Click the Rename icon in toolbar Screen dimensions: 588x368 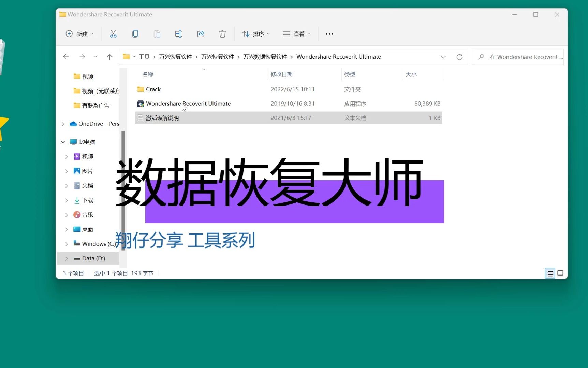pos(179,34)
